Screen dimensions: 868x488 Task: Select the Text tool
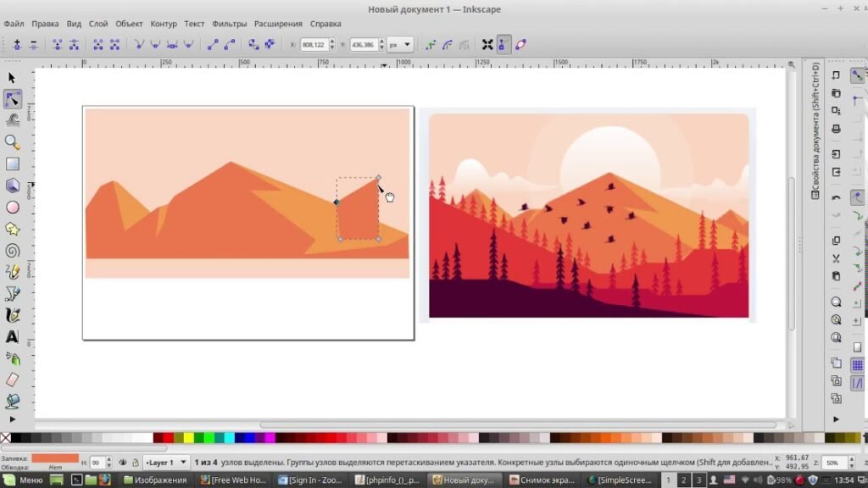coord(12,336)
